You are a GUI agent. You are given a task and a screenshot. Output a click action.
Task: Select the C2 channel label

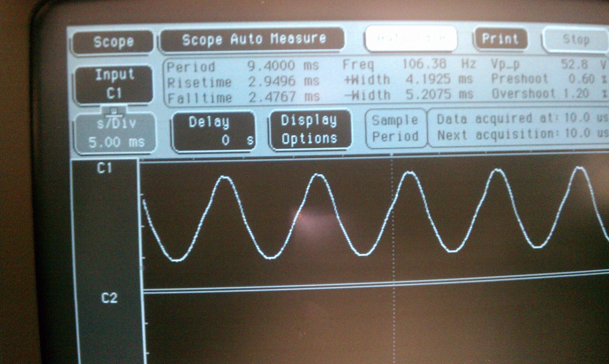(x=109, y=298)
